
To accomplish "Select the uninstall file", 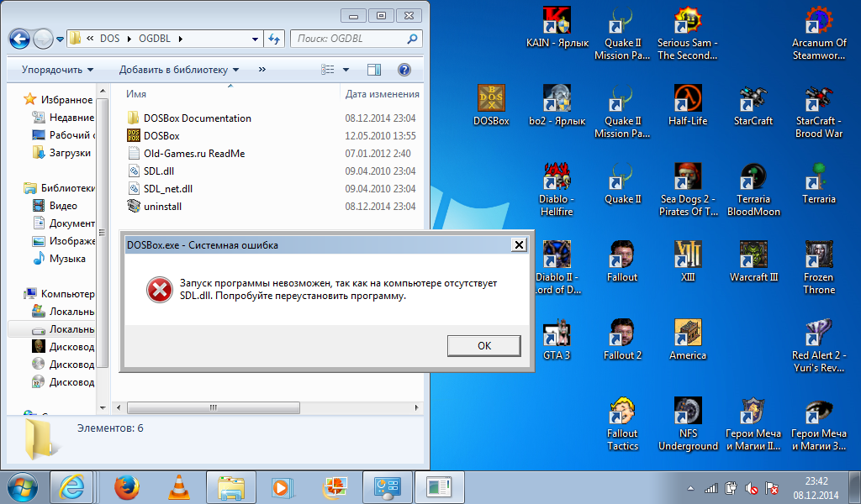I will pyautogui.click(x=155, y=206).
